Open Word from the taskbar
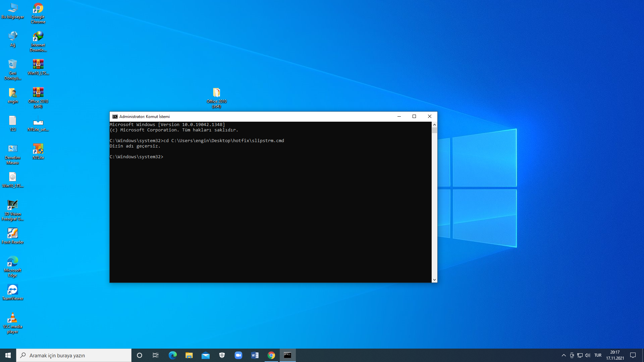This screenshot has width=644, height=362. point(255,355)
